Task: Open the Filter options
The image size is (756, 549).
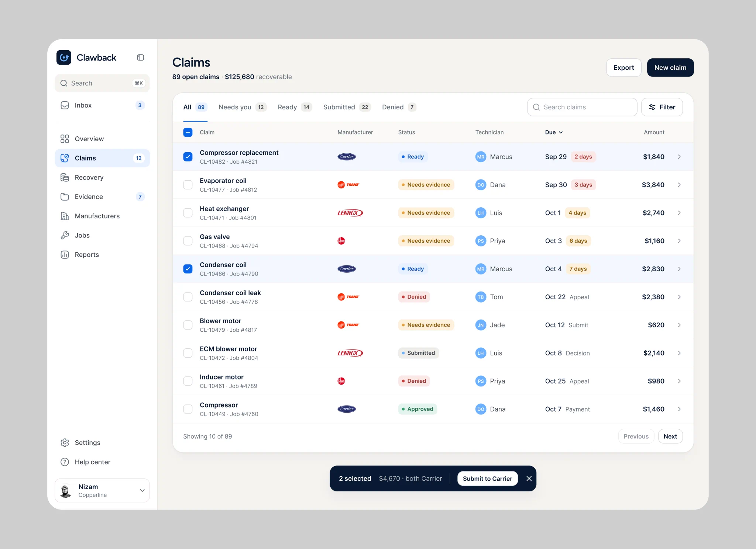Action: [662, 107]
